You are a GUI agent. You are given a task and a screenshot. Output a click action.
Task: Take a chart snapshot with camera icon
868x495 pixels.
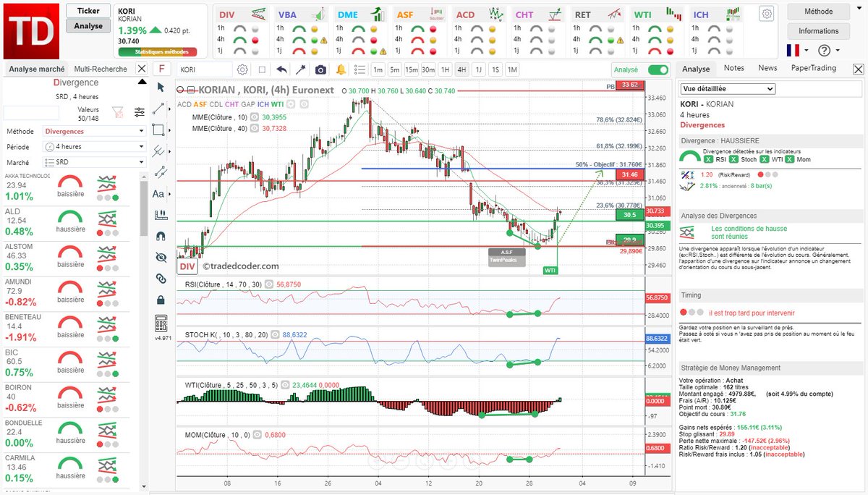click(320, 69)
